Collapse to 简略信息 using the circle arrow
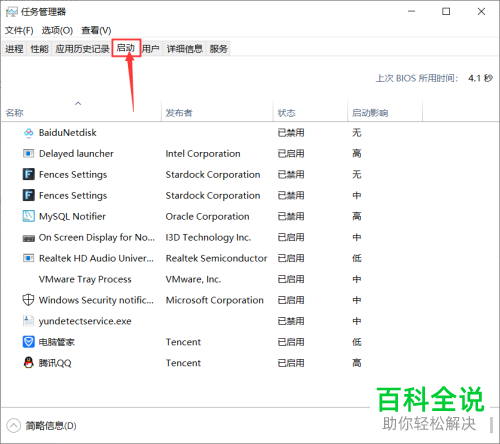Screen dimensions: 500x444 (14, 426)
